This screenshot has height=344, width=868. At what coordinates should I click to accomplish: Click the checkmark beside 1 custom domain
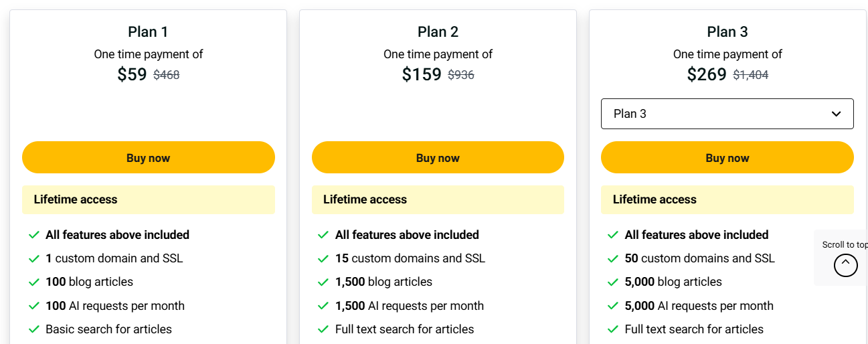point(34,259)
